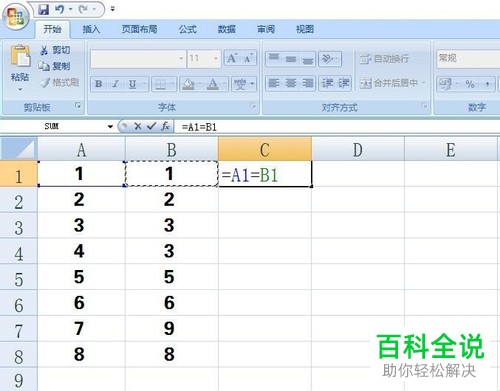
Task: Align text right
Action: coord(308,83)
